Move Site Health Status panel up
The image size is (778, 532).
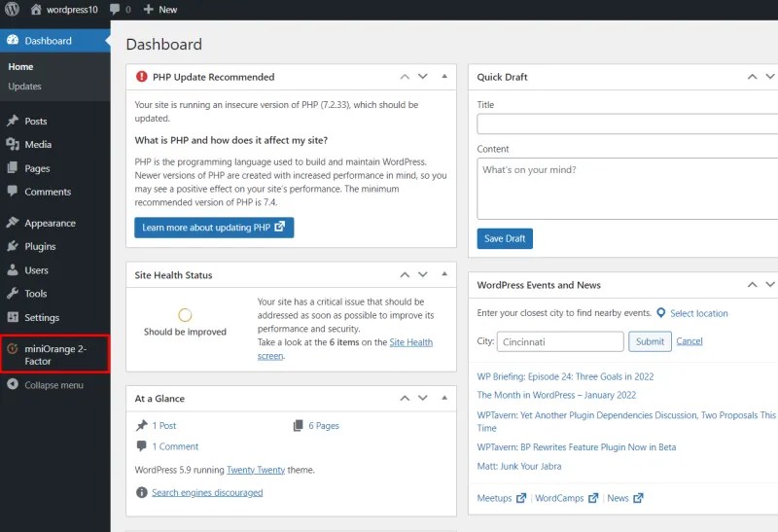tap(405, 274)
